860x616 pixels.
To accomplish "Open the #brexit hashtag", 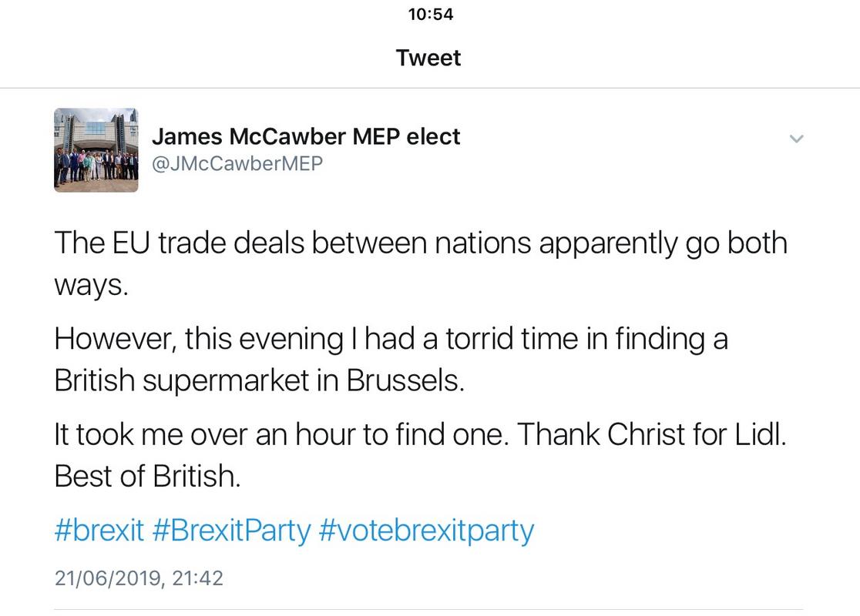I will click(99, 531).
